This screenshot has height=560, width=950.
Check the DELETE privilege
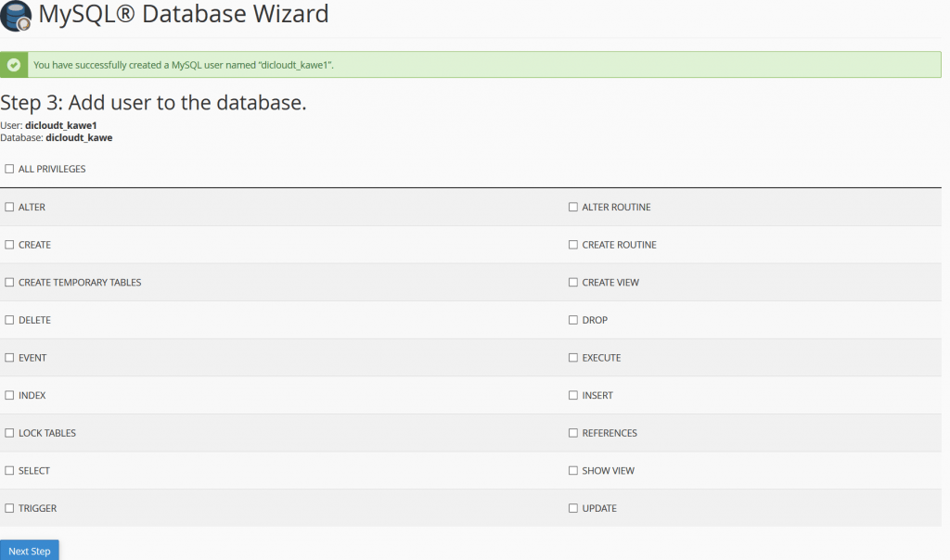8,319
